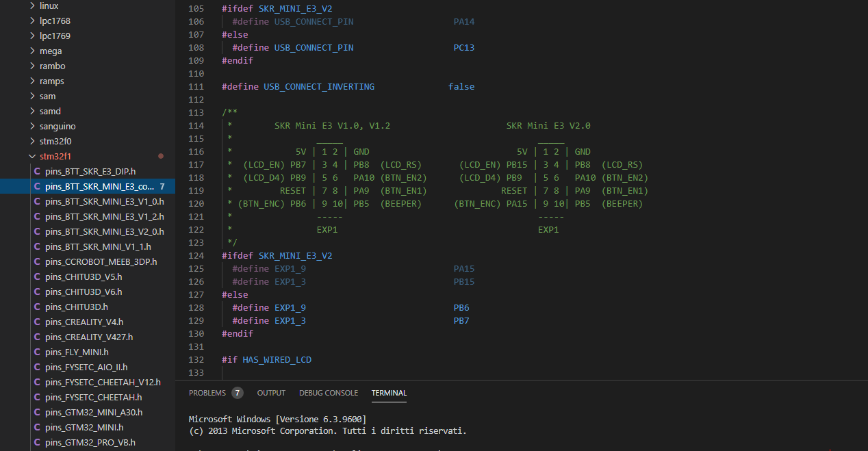This screenshot has width=868, height=451.
Task: Switch to the DEBUG CONSOLE tab
Action: click(x=328, y=393)
